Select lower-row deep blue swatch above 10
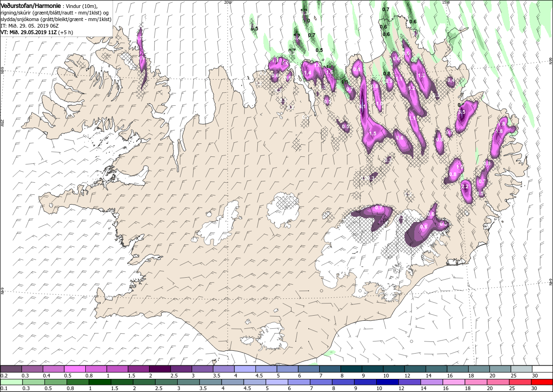This screenshot has height=392, width=553. click(387, 382)
